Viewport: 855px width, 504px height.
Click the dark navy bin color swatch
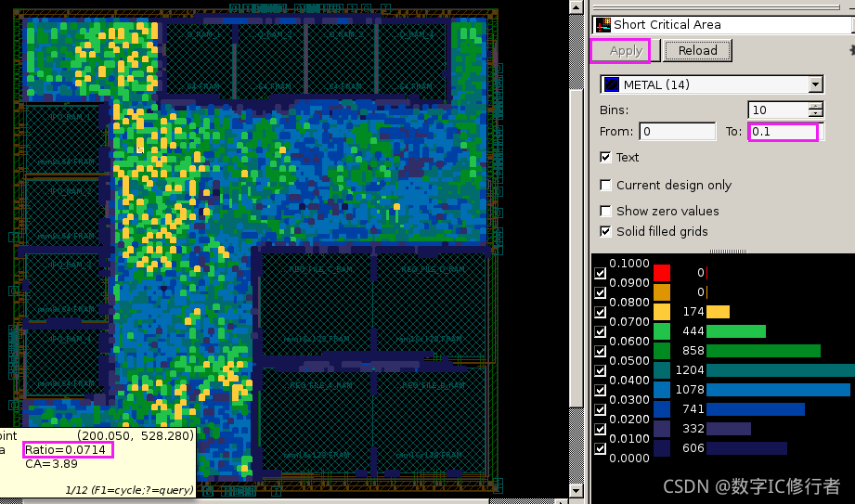[661, 448]
